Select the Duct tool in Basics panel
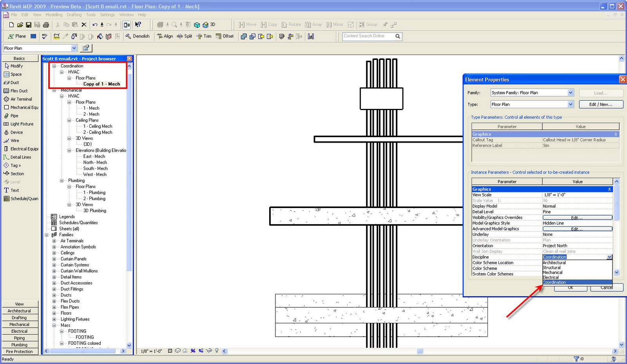Viewport: 627px width, 364px height. (x=14, y=83)
